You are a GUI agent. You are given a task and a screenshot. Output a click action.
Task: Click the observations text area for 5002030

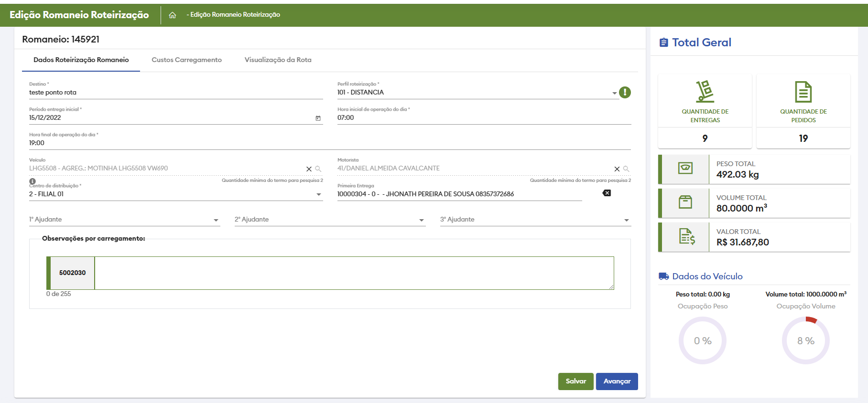click(354, 273)
